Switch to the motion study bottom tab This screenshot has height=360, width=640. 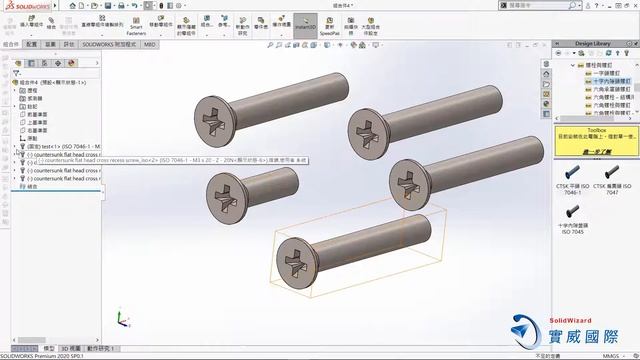tap(101, 349)
